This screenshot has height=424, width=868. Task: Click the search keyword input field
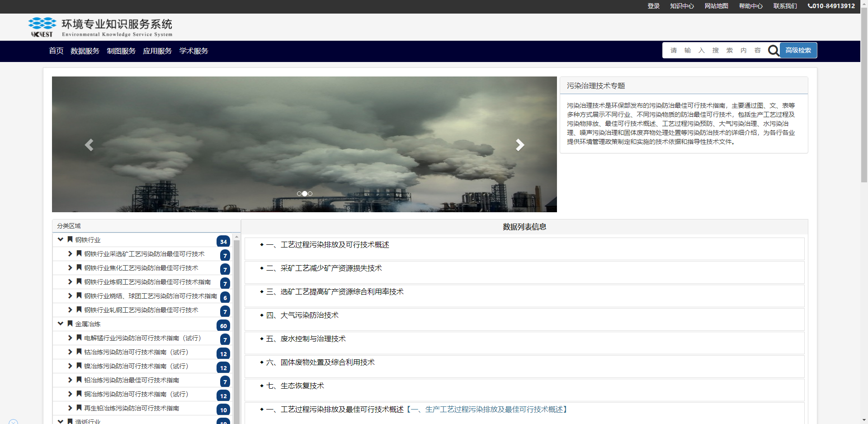(715, 51)
